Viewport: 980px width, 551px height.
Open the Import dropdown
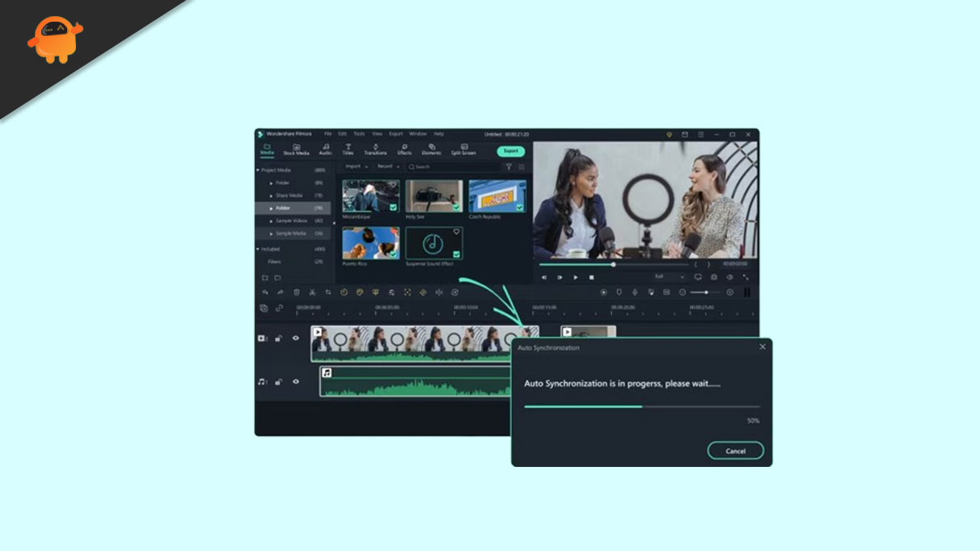click(x=356, y=166)
